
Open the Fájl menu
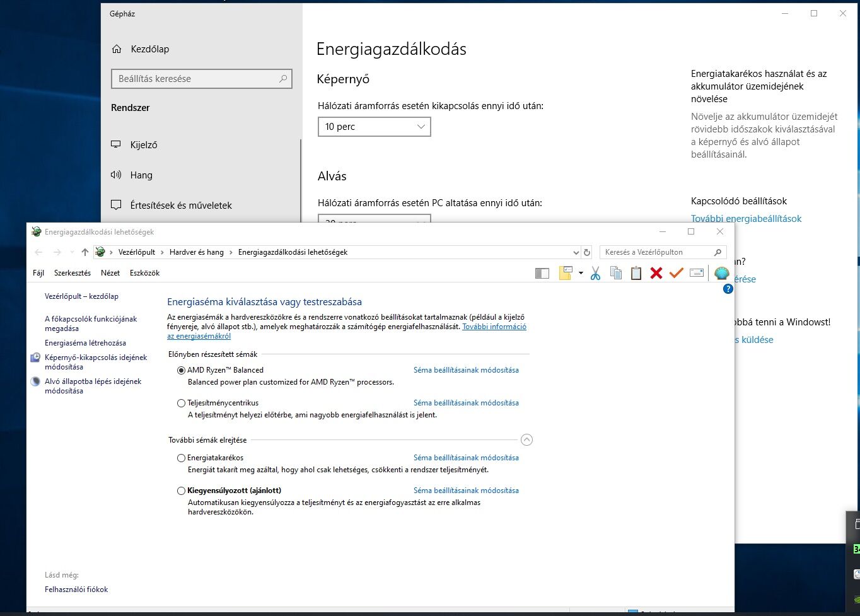[x=38, y=273]
